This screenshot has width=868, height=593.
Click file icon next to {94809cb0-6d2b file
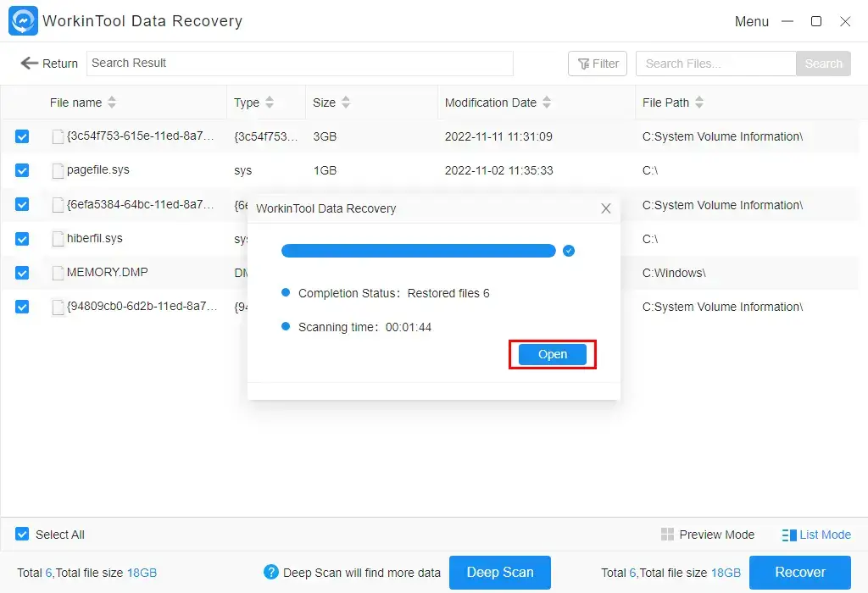(x=58, y=307)
